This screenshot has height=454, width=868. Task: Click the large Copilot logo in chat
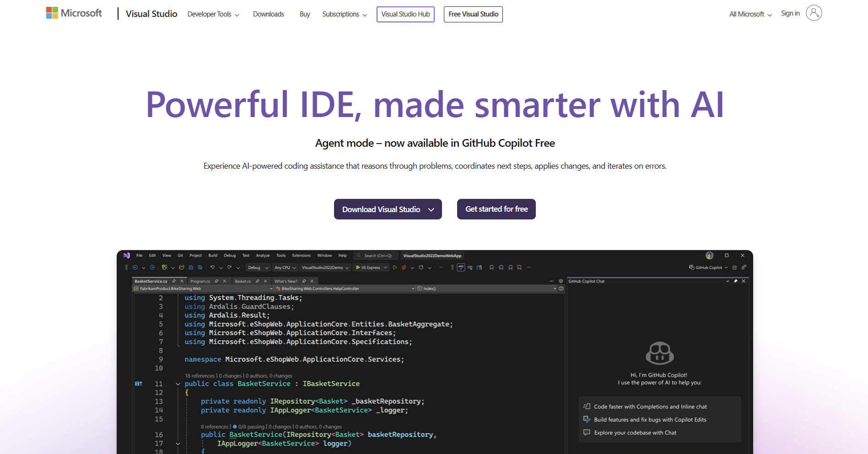click(x=660, y=353)
